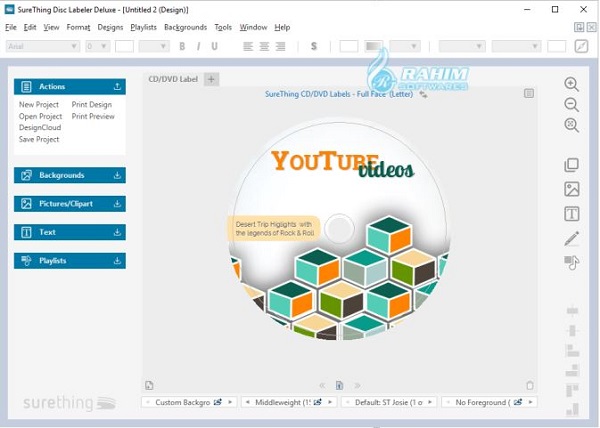Click DesignCloud
This screenshot has width=600, height=428.
40,127
